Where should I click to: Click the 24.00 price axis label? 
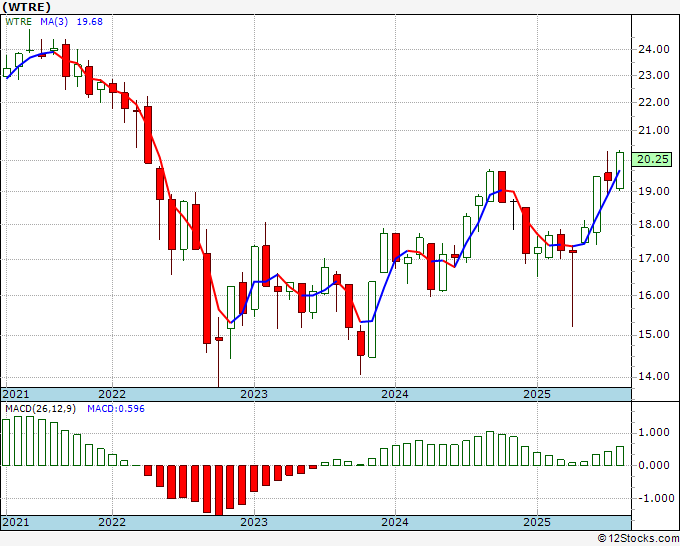(x=654, y=49)
